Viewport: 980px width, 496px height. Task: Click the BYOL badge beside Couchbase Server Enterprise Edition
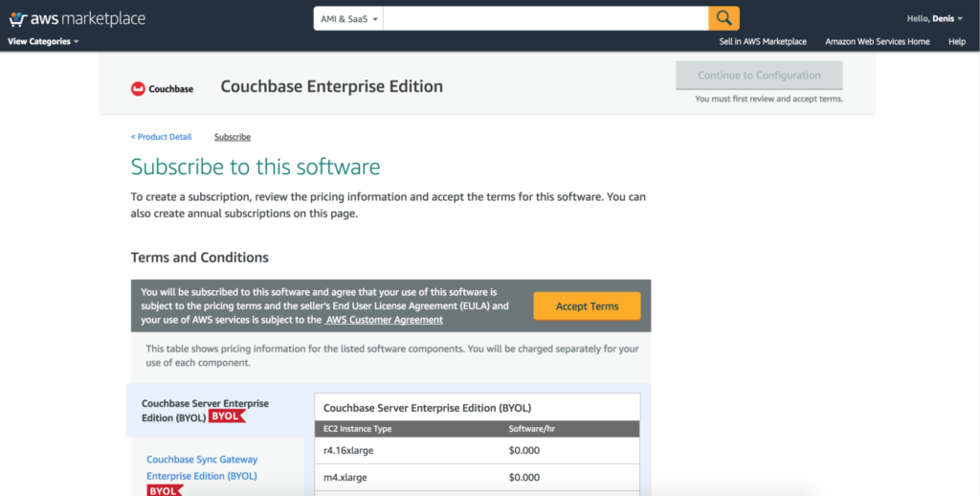point(227,417)
